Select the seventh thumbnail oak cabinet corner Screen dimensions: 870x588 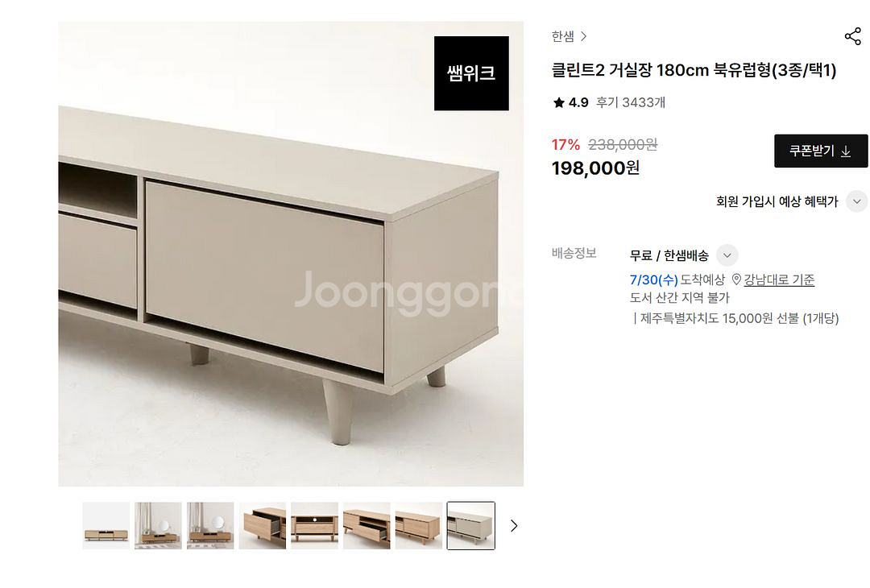pyautogui.click(x=419, y=525)
